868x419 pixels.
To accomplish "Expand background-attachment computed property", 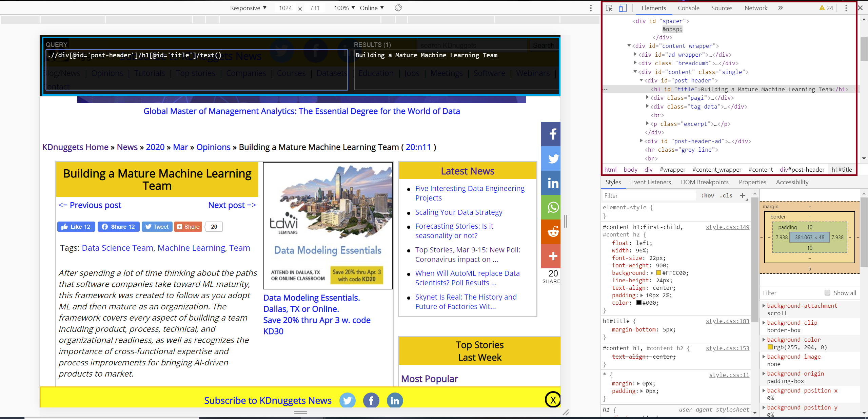I will 764,305.
